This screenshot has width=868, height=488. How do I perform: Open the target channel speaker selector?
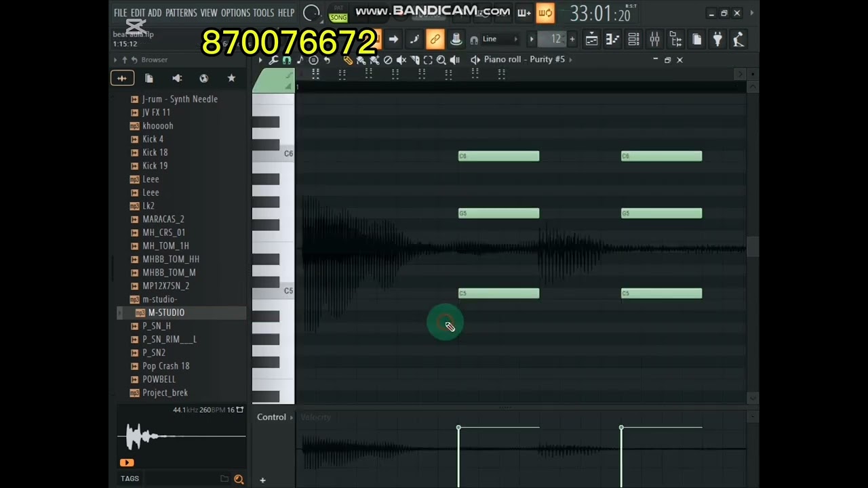(x=475, y=60)
